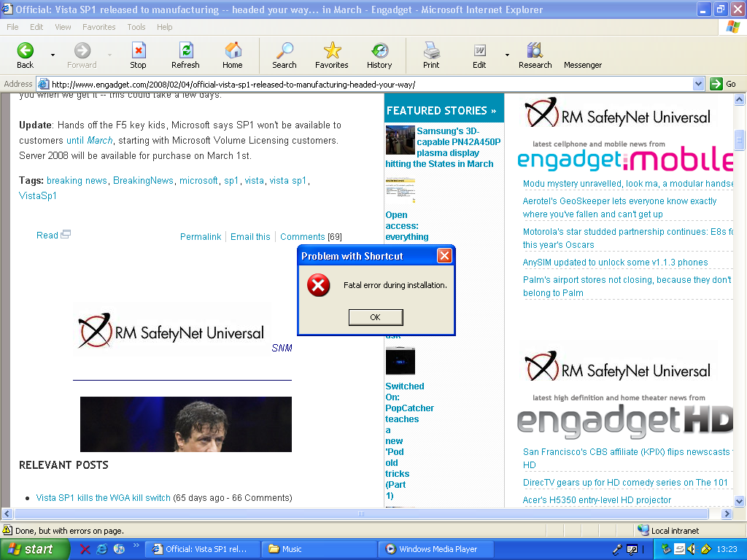Open the File menu
This screenshot has width=747, height=560.
click(x=12, y=27)
